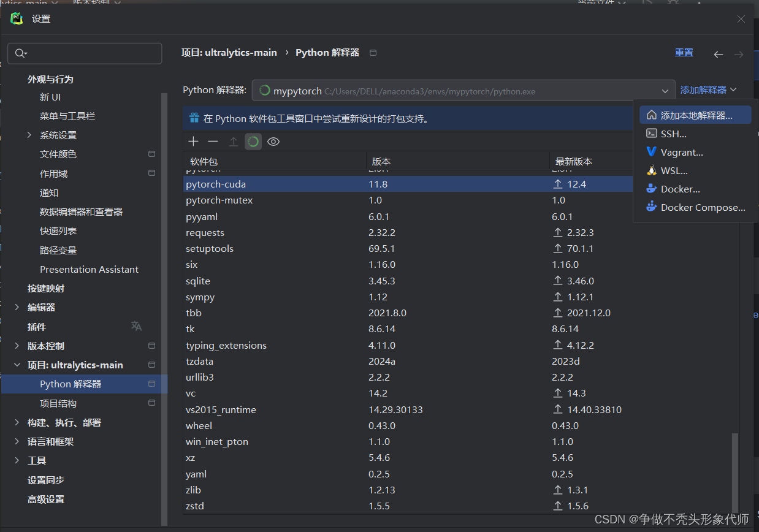The width and height of the screenshot is (759, 532).
Task: Expand the 工具 section in sidebar
Action: pyautogui.click(x=18, y=460)
